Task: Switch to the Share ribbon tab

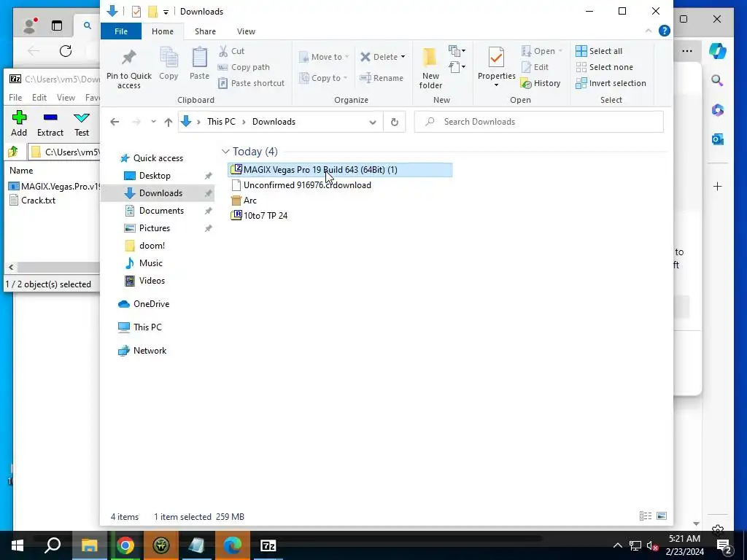Action: [205, 31]
